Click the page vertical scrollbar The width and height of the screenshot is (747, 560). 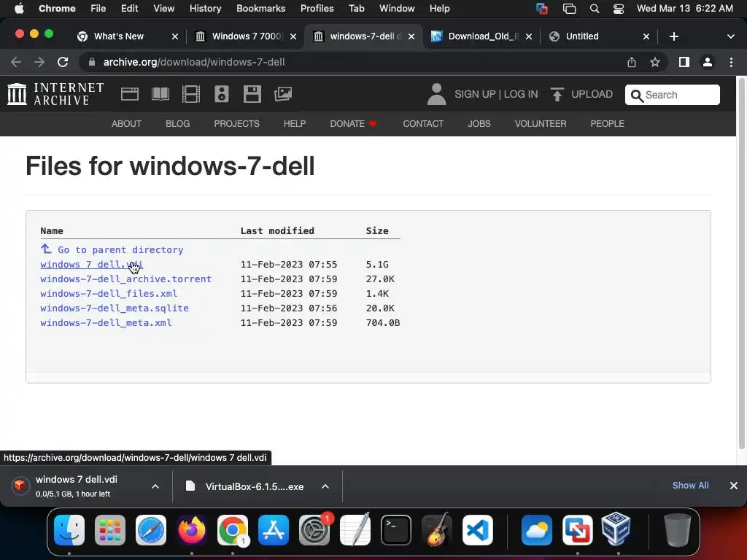pyautogui.click(x=741, y=264)
